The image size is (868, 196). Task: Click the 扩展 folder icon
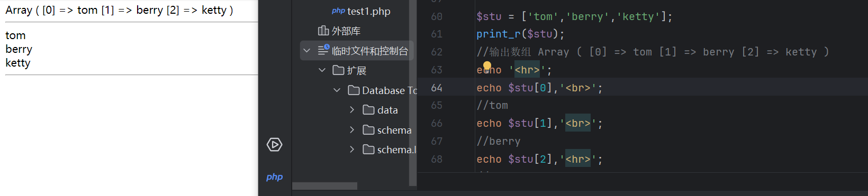point(338,70)
